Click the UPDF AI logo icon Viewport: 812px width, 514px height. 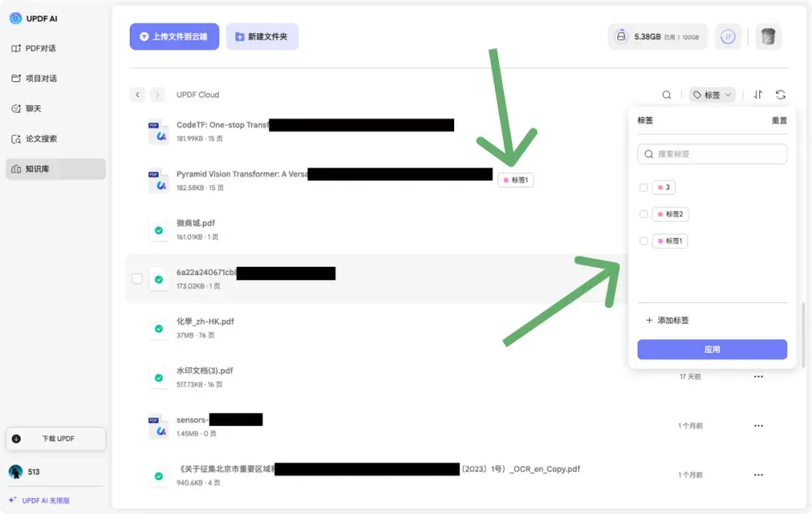point(16,18)
